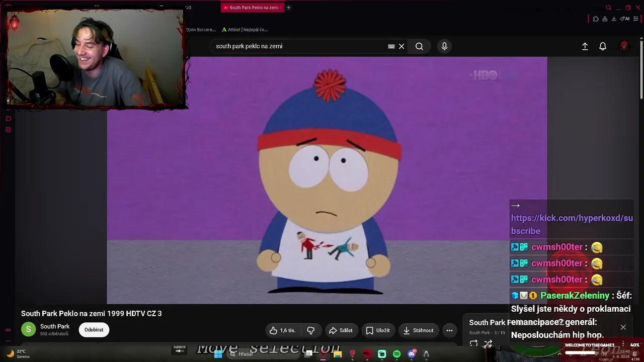Select the South Park Peklo na zemi tab
Screen dimensions: 644x362
(x=253, y=8)
